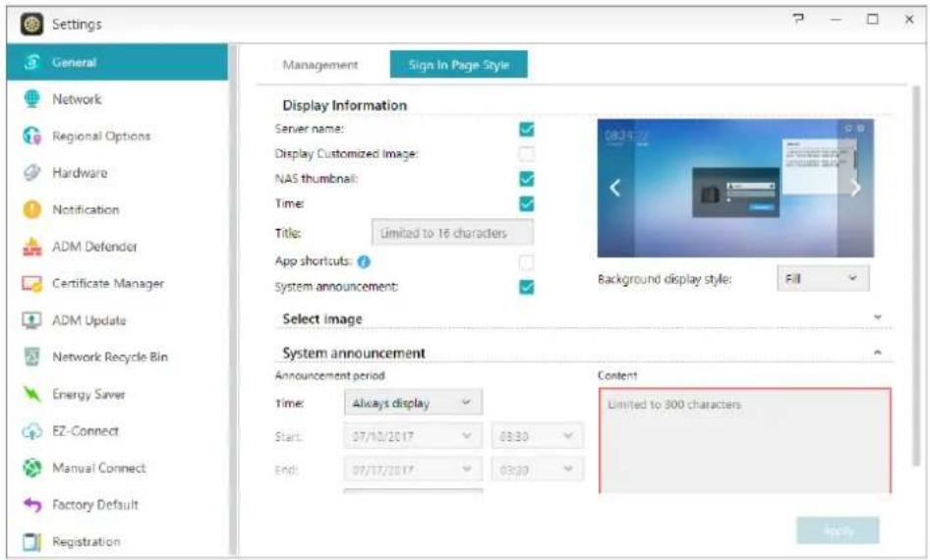Click the App shortcuts info icon
930x560 pixels.
click(364, 261)
